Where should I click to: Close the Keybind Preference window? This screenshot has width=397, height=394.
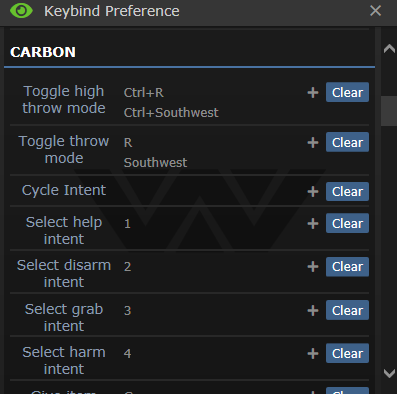click(375, 11)
